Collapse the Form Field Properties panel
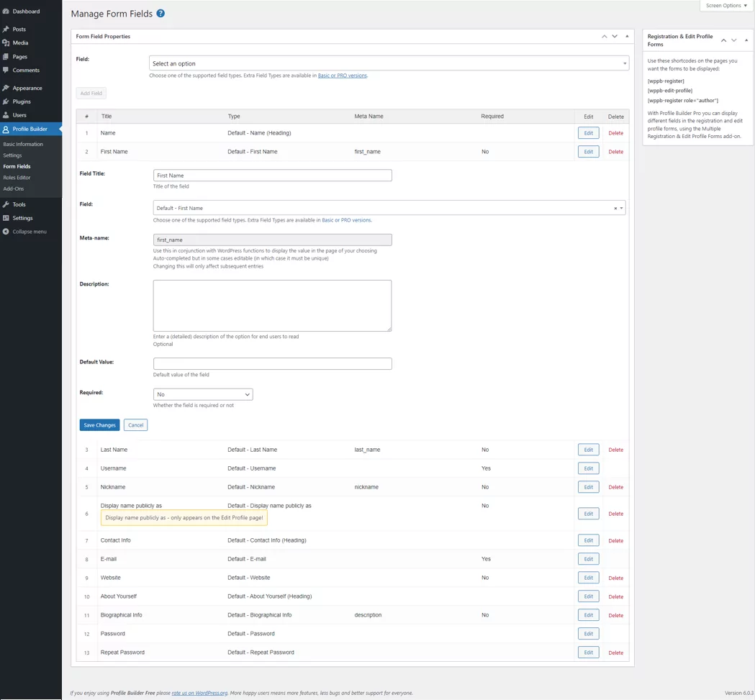The width and height of the screenshot is (755, 700). (627, 36)
